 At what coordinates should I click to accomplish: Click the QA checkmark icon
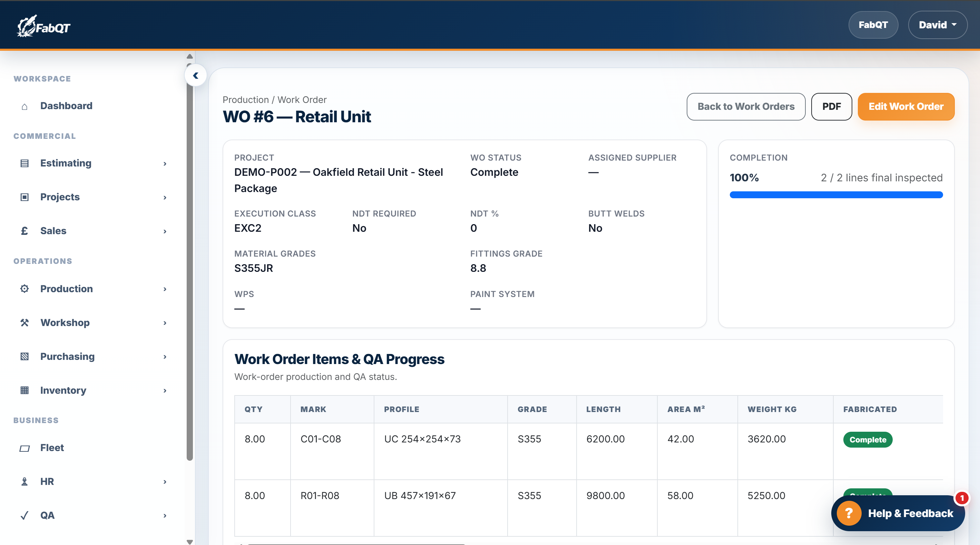coord(24,516)
